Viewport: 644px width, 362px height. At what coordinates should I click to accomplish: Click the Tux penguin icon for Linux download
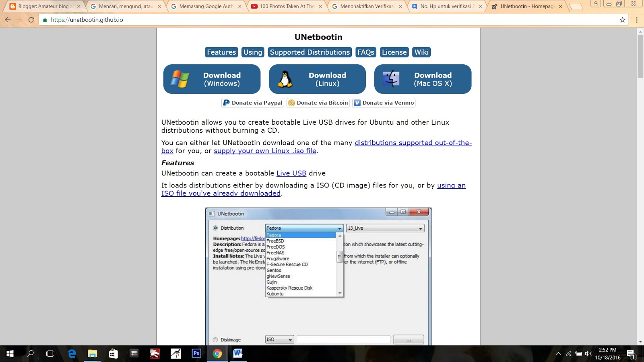pyautogui.click(x=285, y=79)
